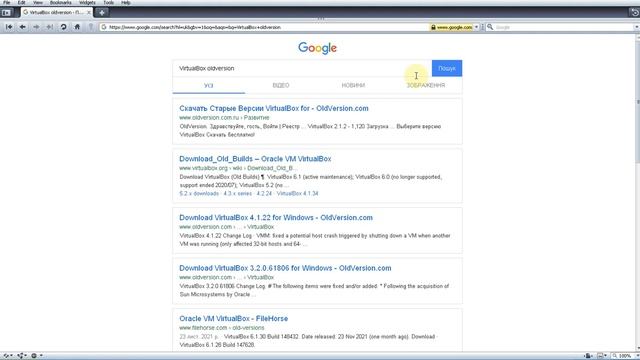Follow the 4.2.24 sublink
This screenshot has width=640, height=360.
[x=264, y=193]
